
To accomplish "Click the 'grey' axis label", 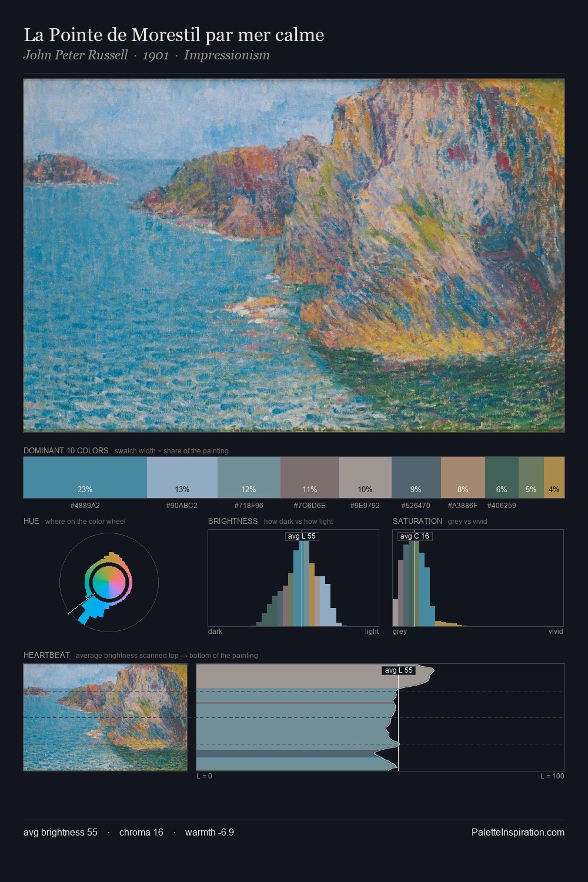I will coord(400,632).
